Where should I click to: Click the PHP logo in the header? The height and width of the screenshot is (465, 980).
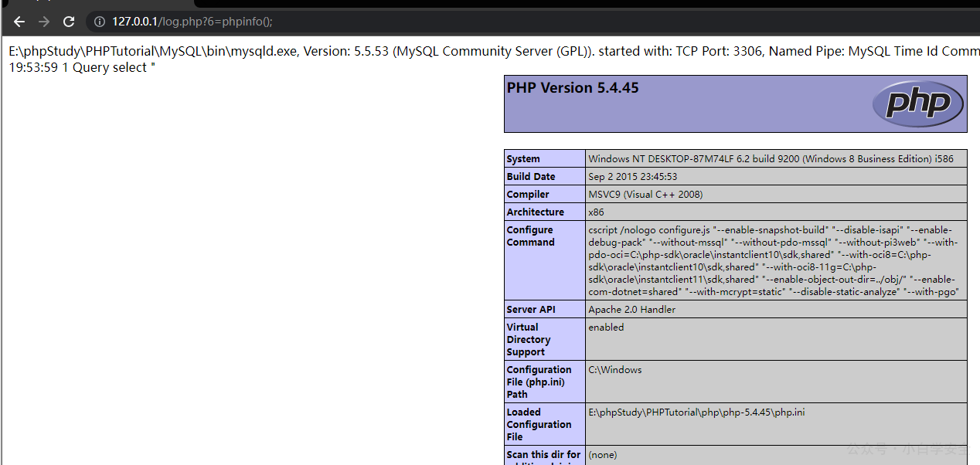918,104
